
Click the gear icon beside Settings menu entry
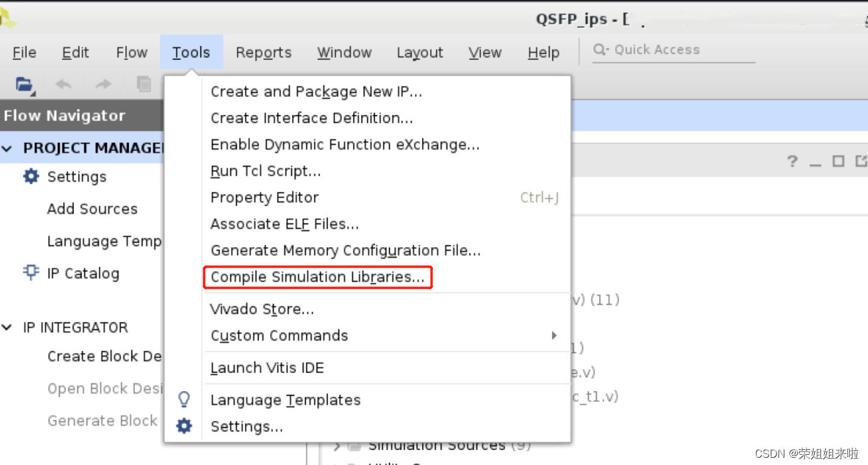(184, 426)
